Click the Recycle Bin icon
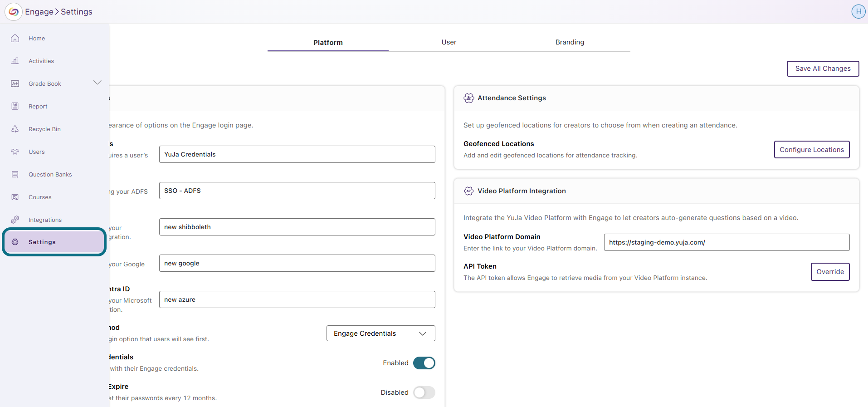868x407 pixels. click(x=15, y=129)
